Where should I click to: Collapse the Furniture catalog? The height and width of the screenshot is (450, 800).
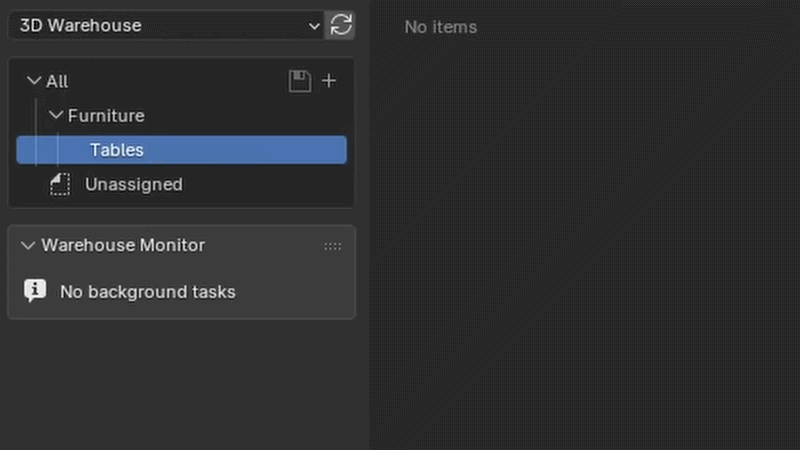click(x=56, y=115)
